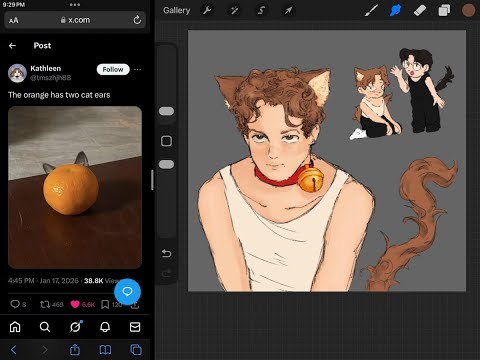This screenshot has width=480, height=360.
Task: Bookmark the post
Action: [x=105, y=304]
